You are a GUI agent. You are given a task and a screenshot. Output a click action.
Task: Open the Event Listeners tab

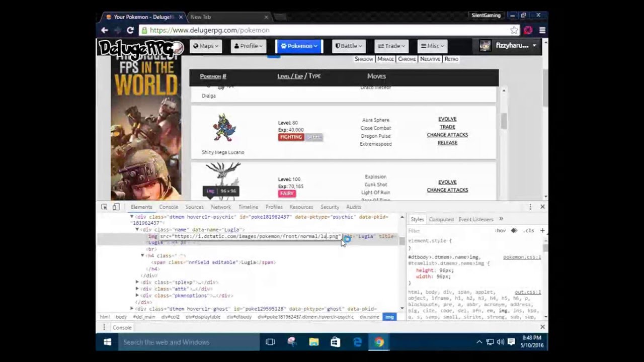(x=475, y=219)
